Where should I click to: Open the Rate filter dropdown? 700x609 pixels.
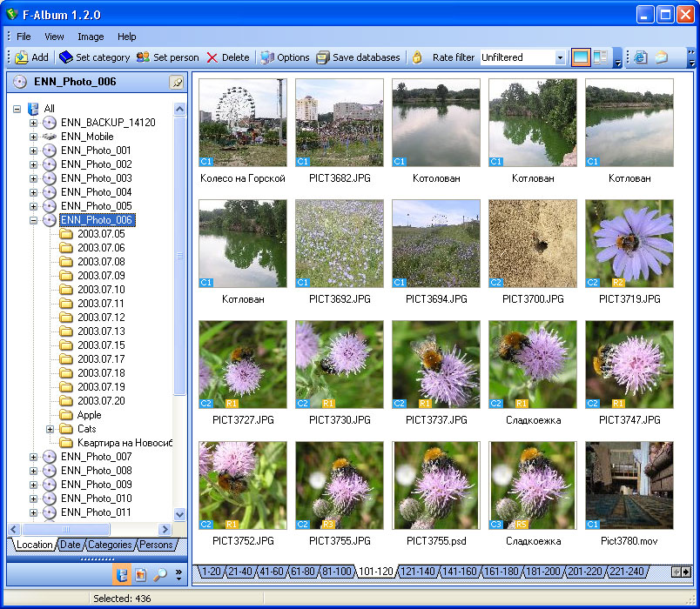click(559, 57)
